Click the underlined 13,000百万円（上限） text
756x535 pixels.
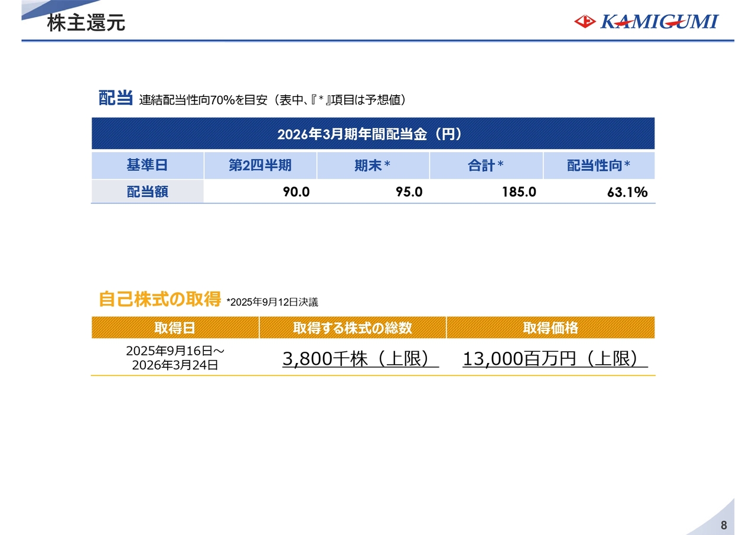point(555,359)
